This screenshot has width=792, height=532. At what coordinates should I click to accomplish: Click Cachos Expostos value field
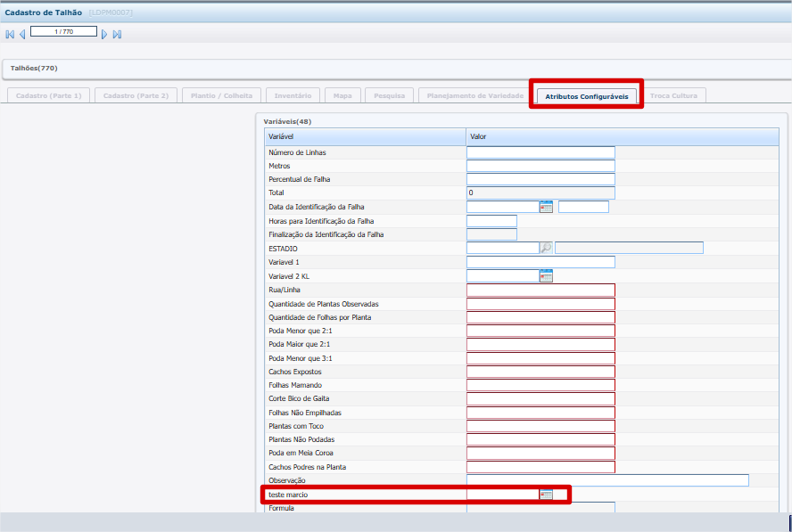(540, 372)
